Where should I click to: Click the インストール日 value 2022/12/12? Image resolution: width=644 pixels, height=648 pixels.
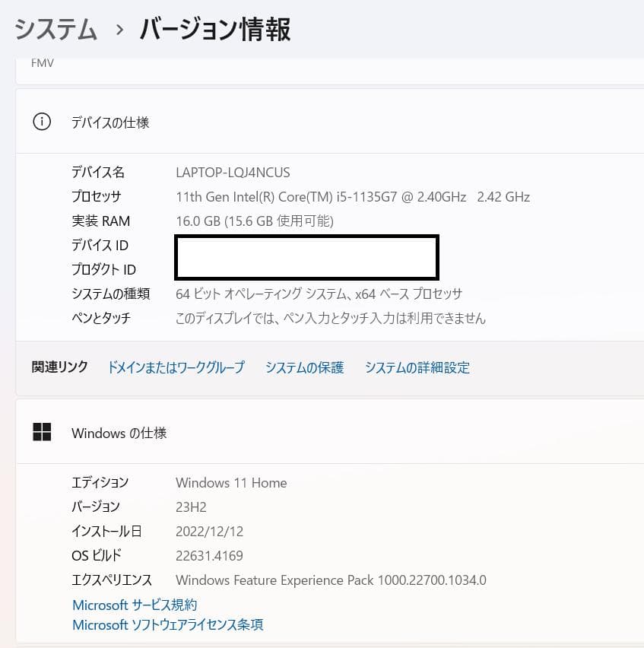pos(210,531)
